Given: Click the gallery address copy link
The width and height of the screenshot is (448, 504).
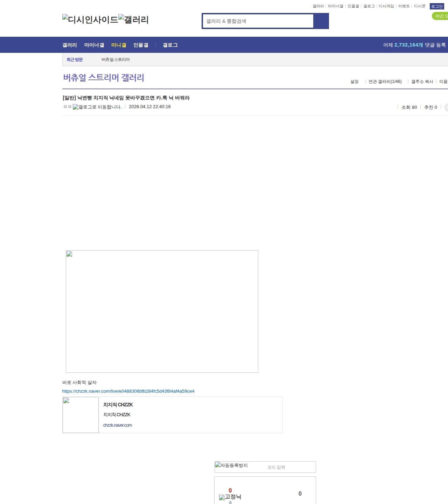Looking at the screenshot, I should pos(422,82).
